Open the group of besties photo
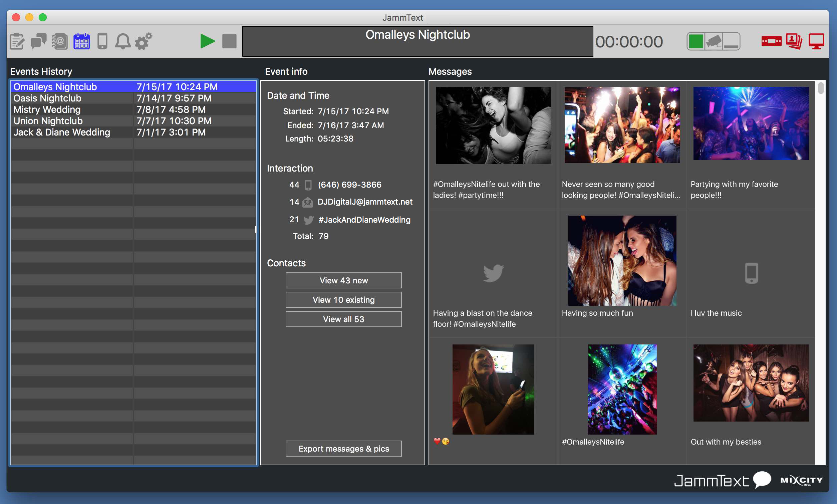Screen dimensions: 837x504 click(751, 383)
